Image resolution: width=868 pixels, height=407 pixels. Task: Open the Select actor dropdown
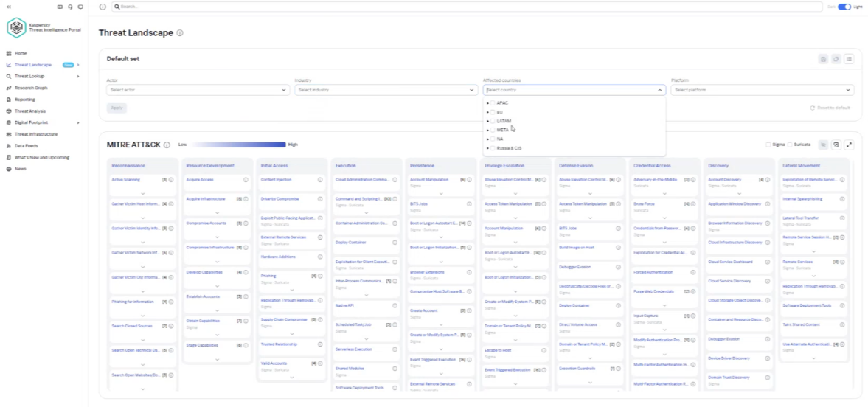(198, 90)
